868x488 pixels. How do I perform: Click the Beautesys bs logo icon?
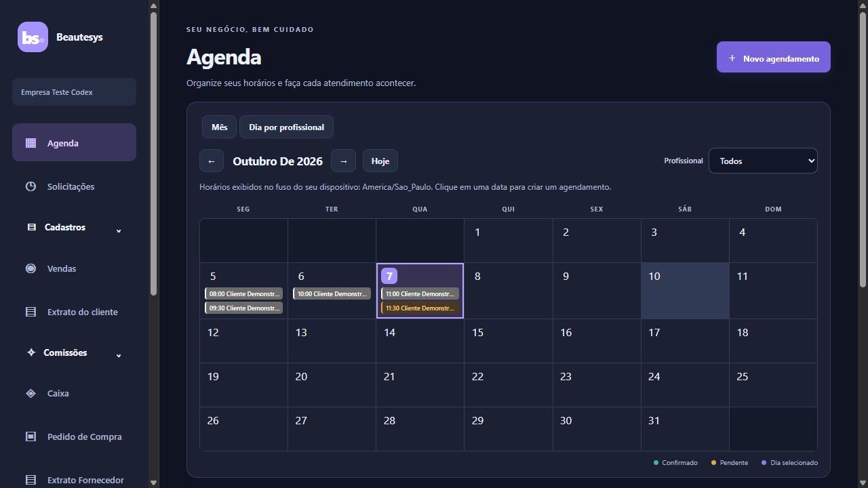click(33, 37)
